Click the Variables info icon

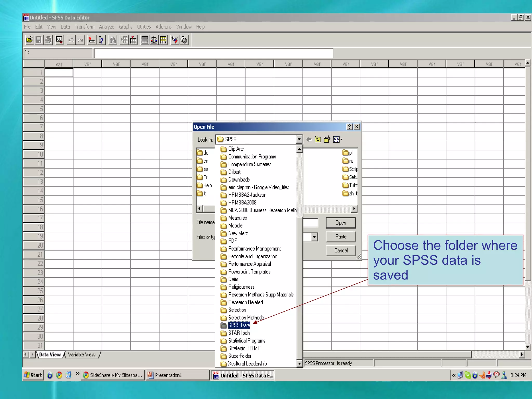(101, 40)
